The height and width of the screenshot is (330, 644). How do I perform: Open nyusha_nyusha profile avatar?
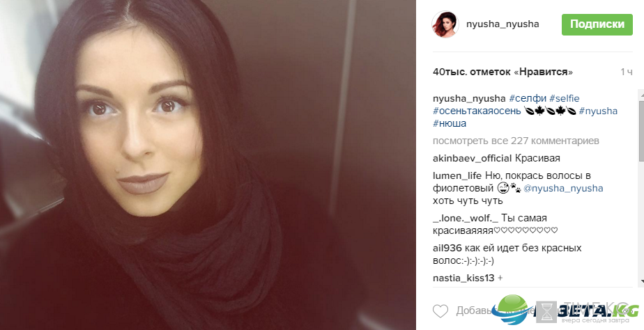pyautogui.click(x=445, y=24)
